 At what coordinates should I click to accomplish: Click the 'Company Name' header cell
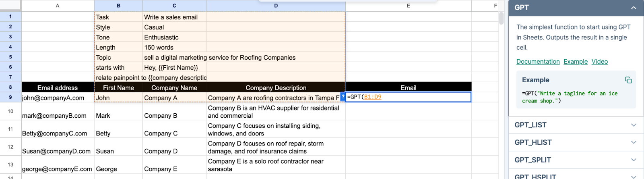point(174,87)
